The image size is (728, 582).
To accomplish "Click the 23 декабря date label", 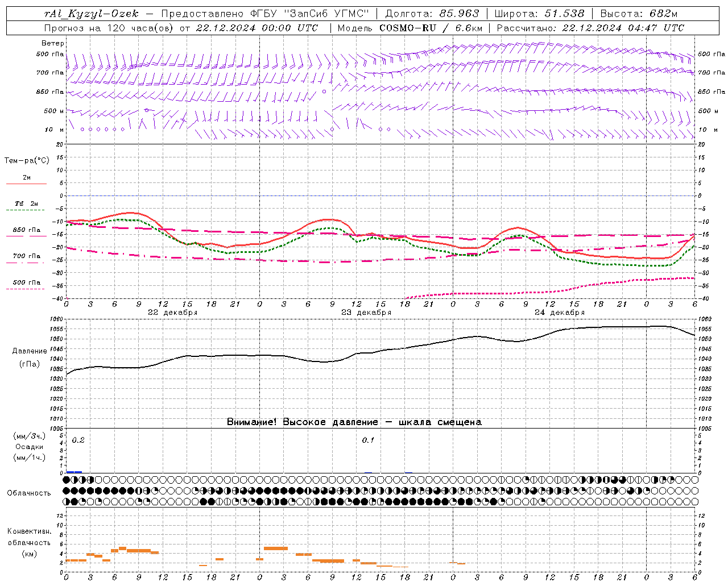I will coord(366,313).
